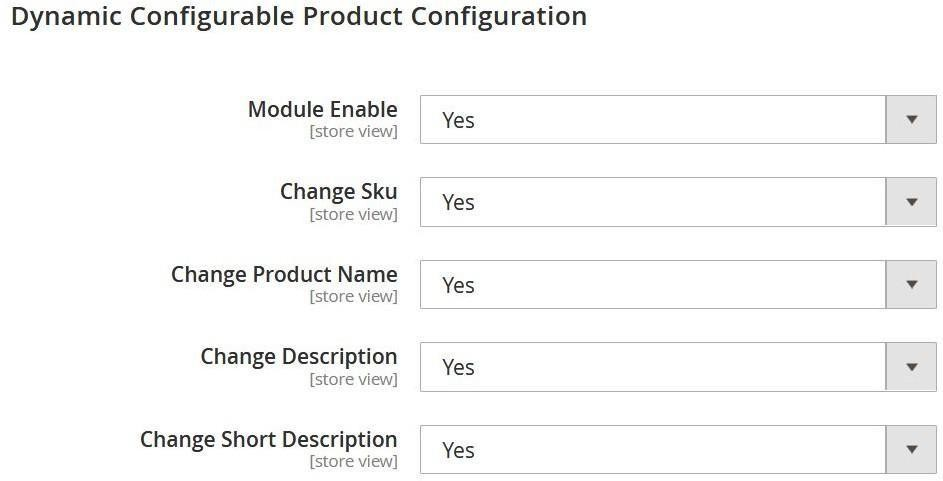
Task: Click the Change Sku label
Action: [x=339, y=192]
